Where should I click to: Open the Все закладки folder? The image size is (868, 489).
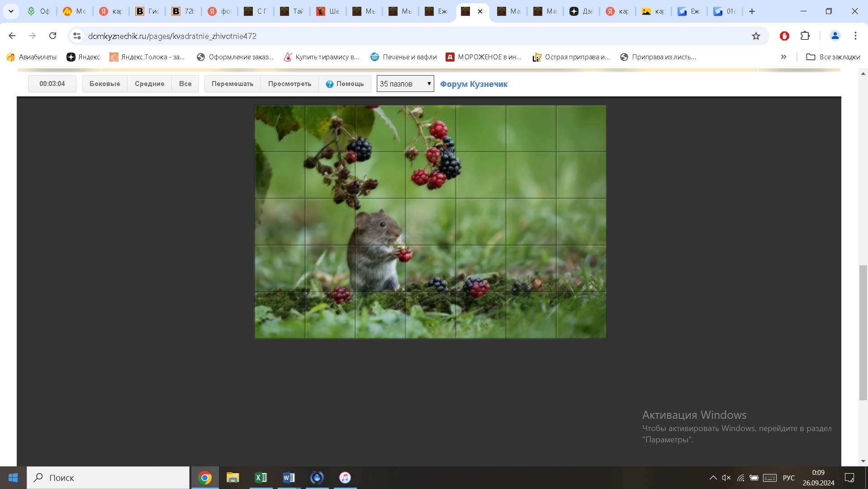pos(833,57)
